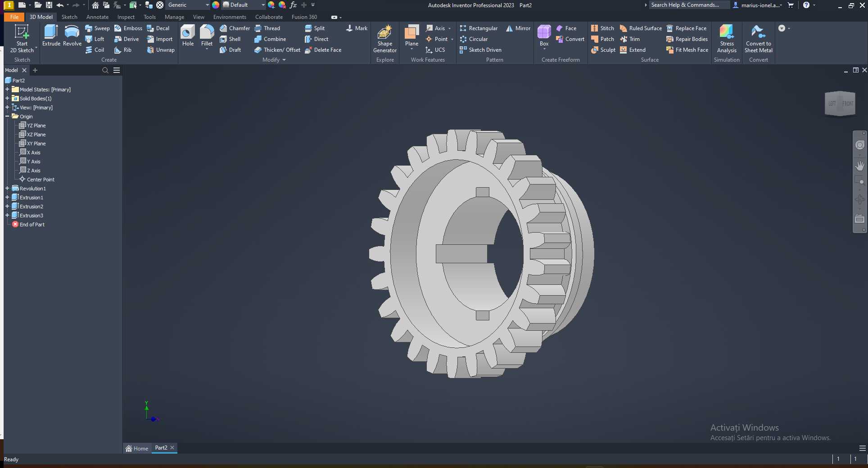Close the Part2 document tab
This screenshot has height=468, width=868.
pos(172,448)
